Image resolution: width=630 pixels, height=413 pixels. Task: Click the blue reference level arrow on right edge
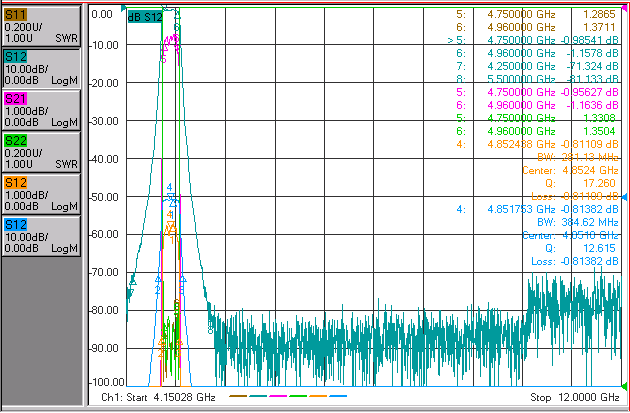(624, 197)
